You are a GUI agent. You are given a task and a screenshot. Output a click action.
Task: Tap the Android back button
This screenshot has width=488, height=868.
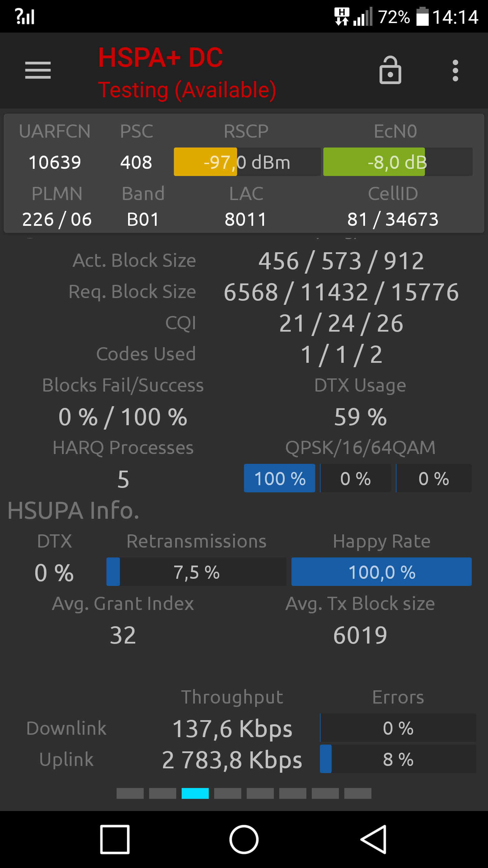(x=373, y=840)
